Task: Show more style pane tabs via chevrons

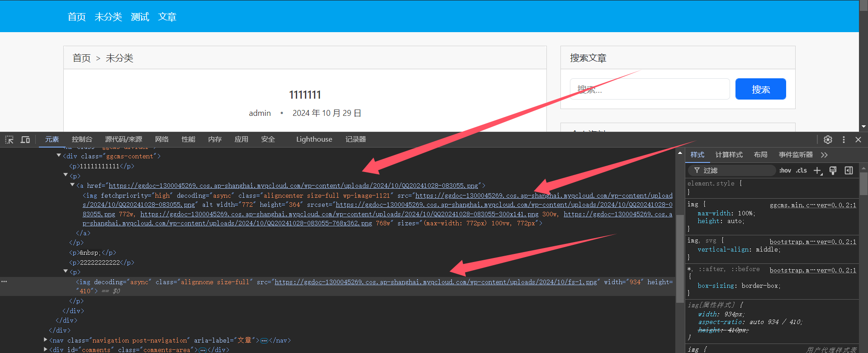Action: point(824,155)
